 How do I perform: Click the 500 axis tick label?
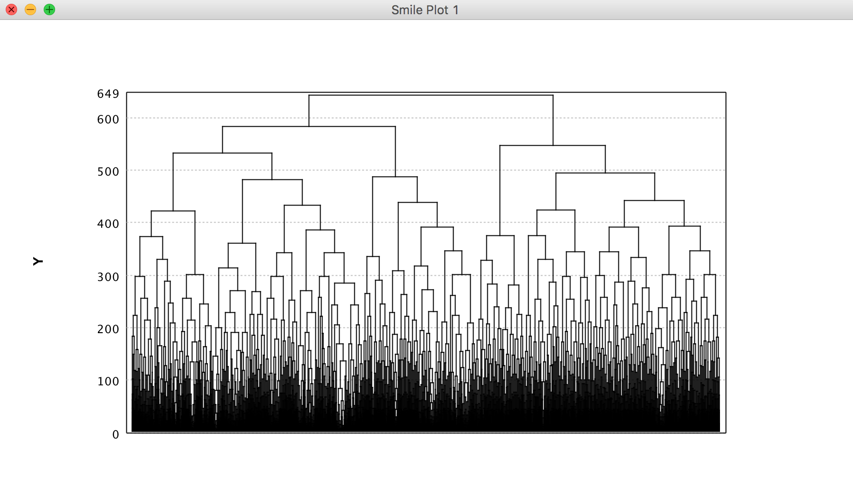108,172
